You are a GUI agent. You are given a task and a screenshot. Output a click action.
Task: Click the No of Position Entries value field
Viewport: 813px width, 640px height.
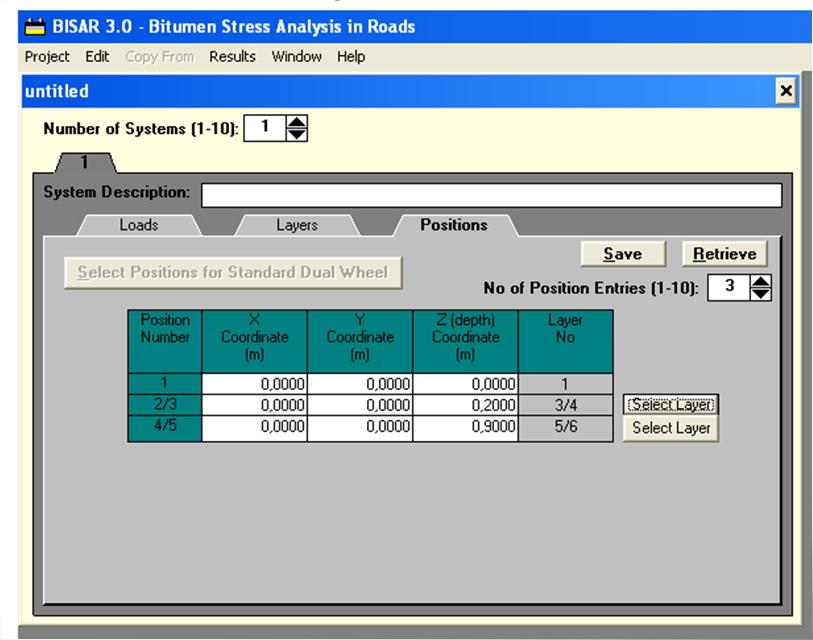pyautogui.click(x=729, y=287)
